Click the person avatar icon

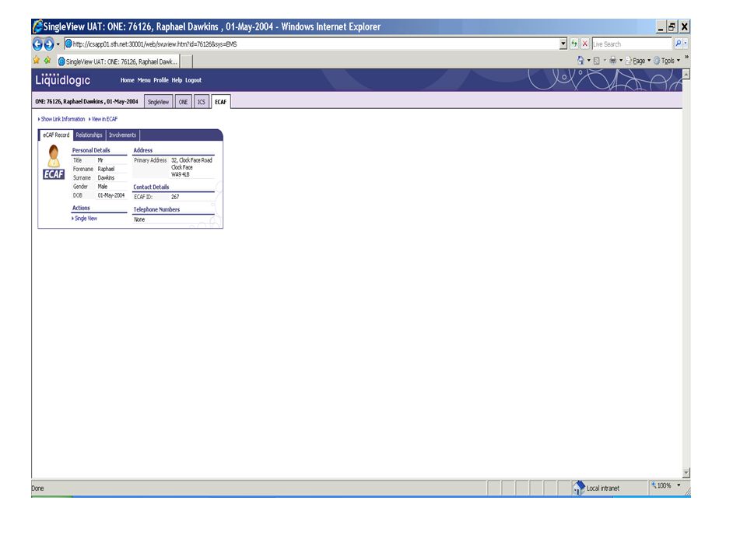[x=54, y=156]
